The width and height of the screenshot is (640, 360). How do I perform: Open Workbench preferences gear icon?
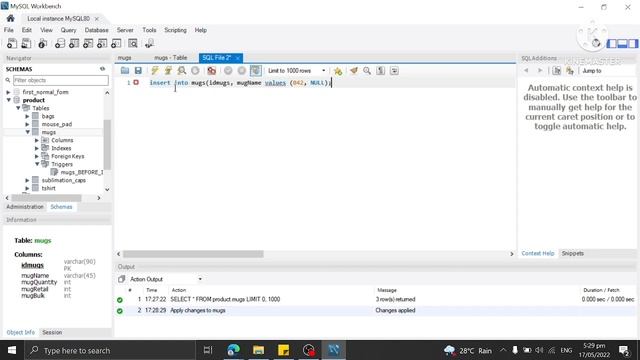(x=596, y=43)
